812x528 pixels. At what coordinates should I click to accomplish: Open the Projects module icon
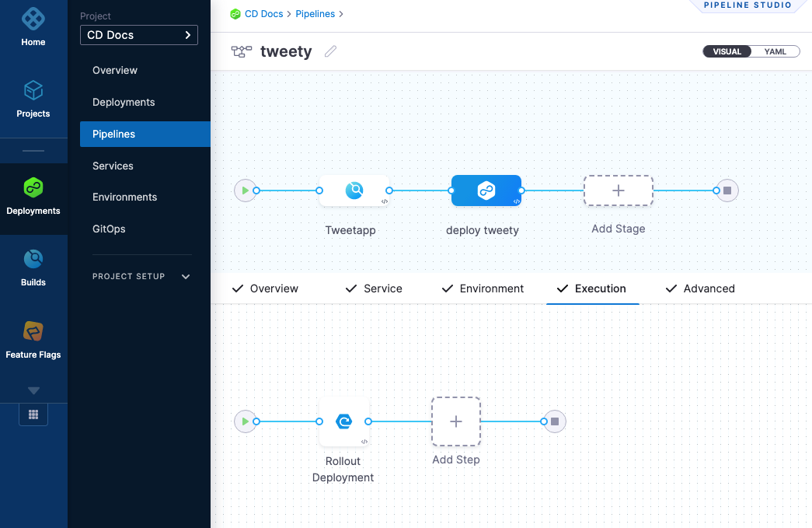point(33,92)
